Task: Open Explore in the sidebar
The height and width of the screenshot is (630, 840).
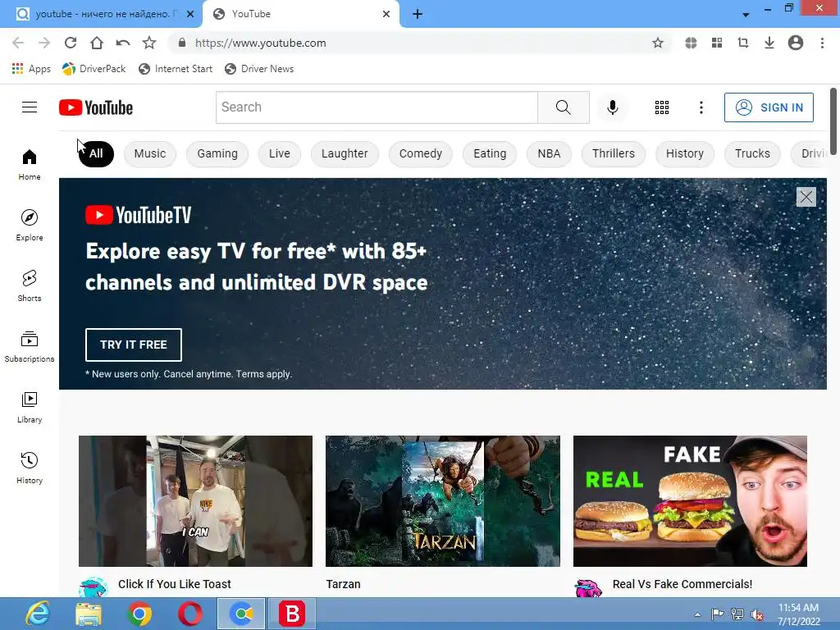Action: (30, 225)
